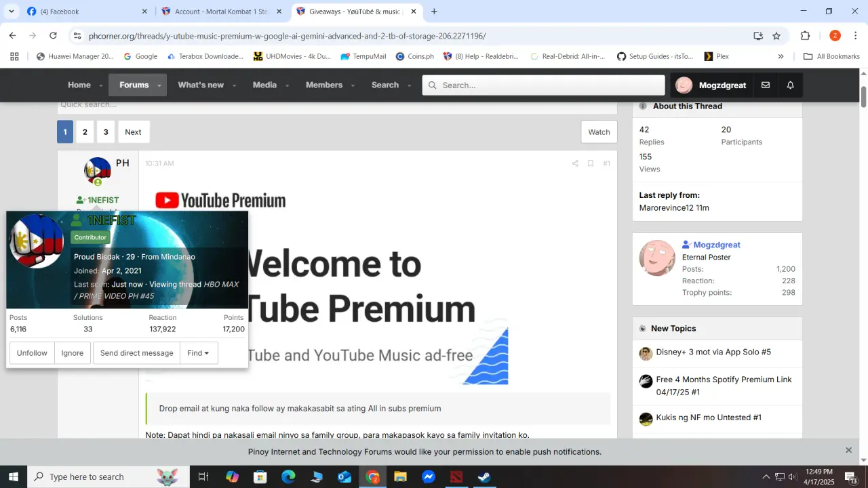
Task: Open What's new nav item
Action: coord(201,85)
